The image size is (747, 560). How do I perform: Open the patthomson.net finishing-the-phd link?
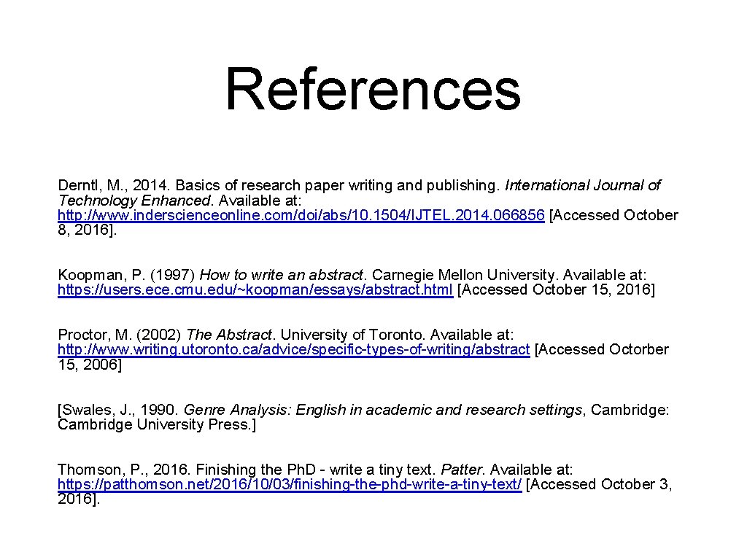(290, 484)
